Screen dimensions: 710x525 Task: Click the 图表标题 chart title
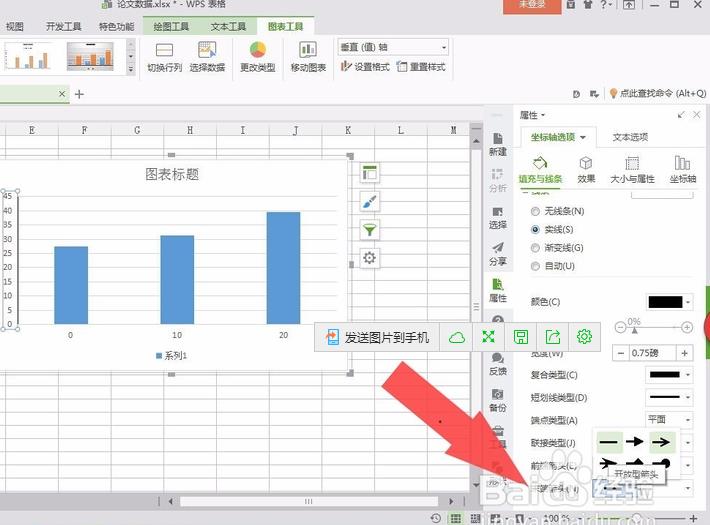[172, 174]
